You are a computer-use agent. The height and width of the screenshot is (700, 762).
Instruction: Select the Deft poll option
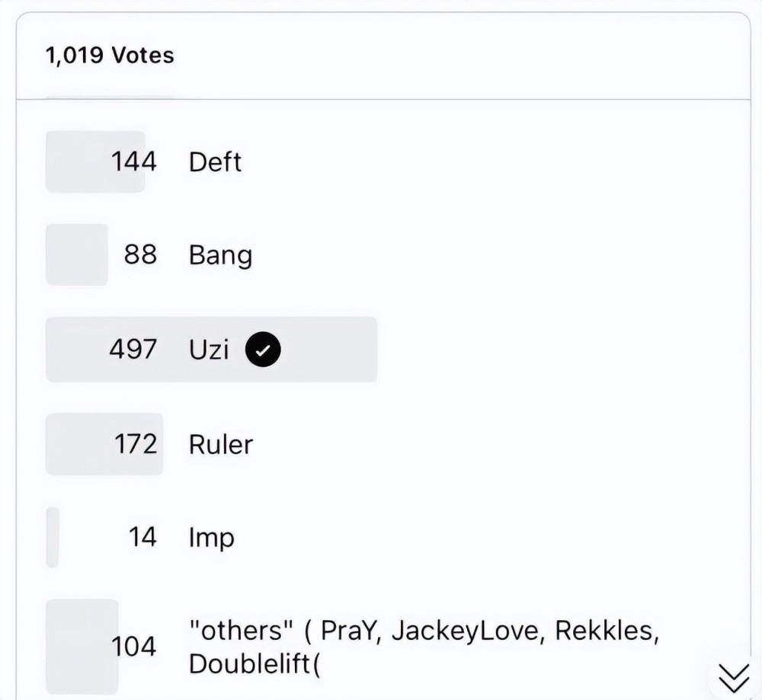(215, 162)
